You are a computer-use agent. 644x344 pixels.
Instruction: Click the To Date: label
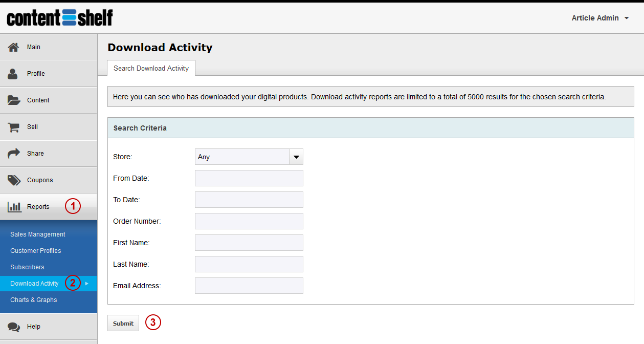[126, 200]
